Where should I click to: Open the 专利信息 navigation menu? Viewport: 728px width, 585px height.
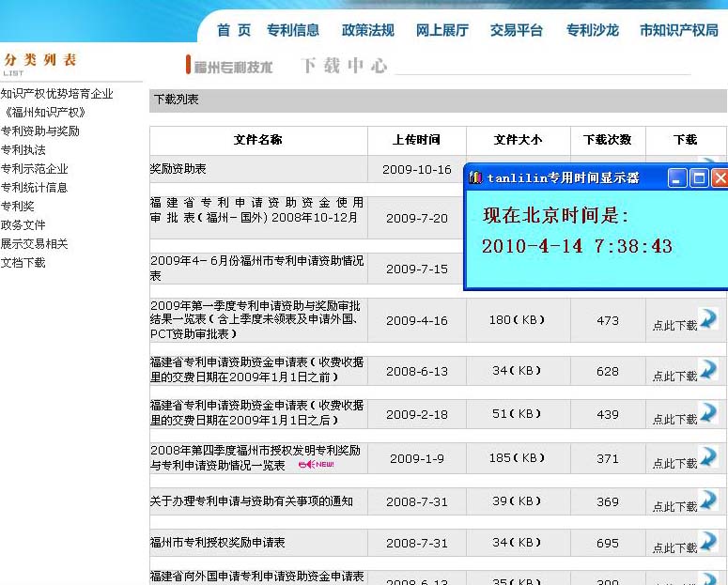[x=293, y=30]
